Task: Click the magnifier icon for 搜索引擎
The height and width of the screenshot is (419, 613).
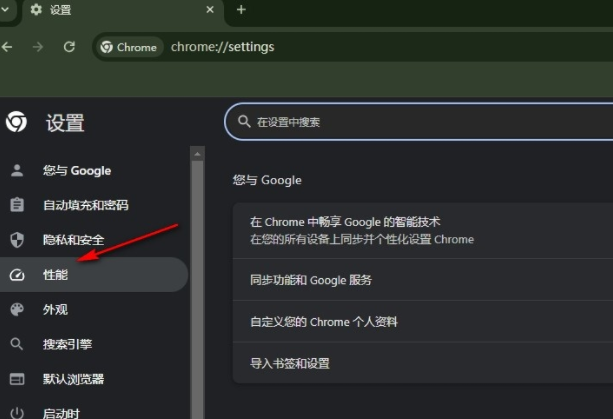Action: pos(17,344)
